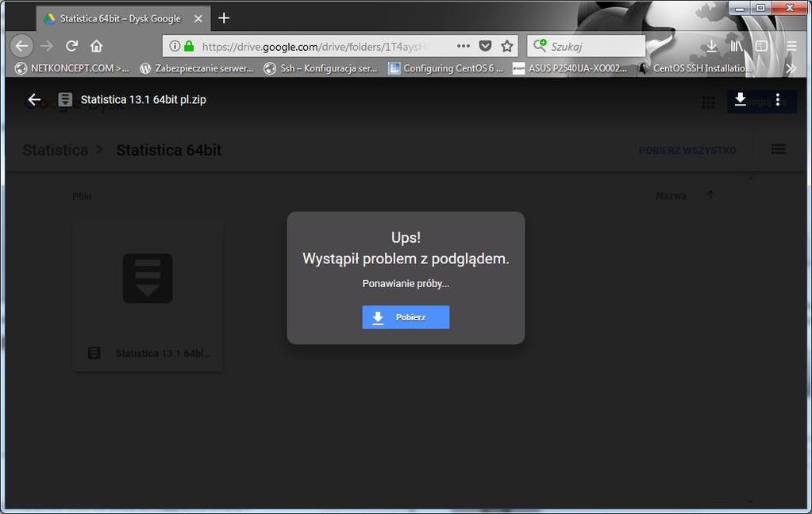Open Firefox hamburger menu
Screen dimensions: 812x514
pyautogui.click(x=791, y=46)
